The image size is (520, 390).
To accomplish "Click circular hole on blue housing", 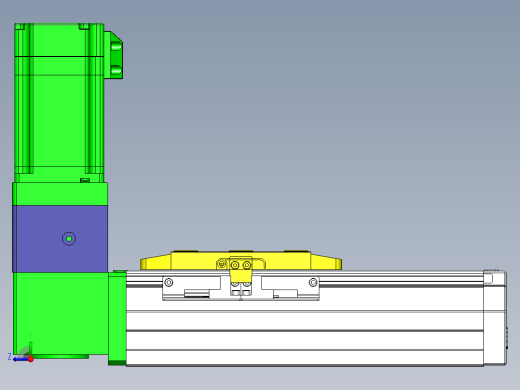I will coord(69,239).
